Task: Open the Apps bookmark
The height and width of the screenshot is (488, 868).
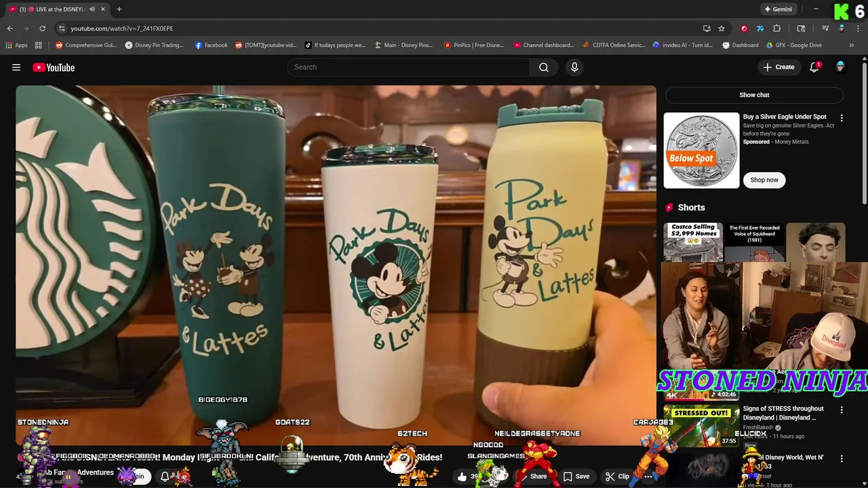Action: [x=16, y=45]
